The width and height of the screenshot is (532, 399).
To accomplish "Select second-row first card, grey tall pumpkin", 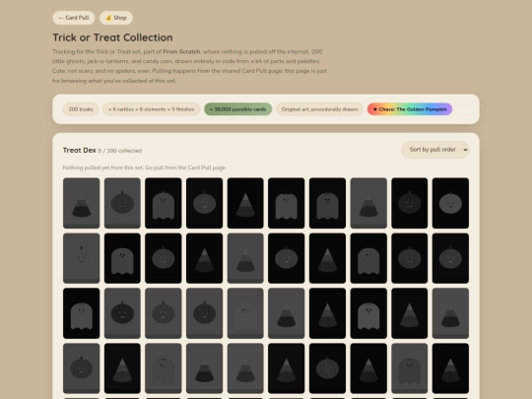I will click(82, 258).
